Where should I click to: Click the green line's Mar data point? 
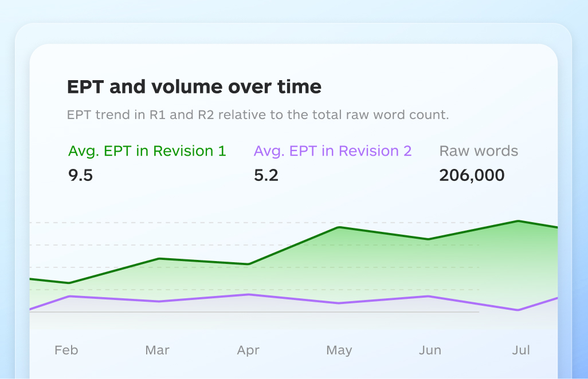click(x=158, y=259)
